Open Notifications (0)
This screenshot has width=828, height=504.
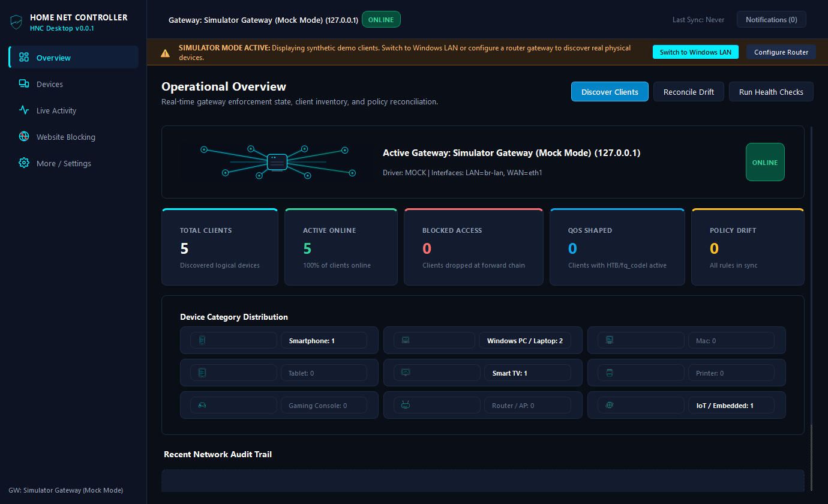click(x=772, y=20)
